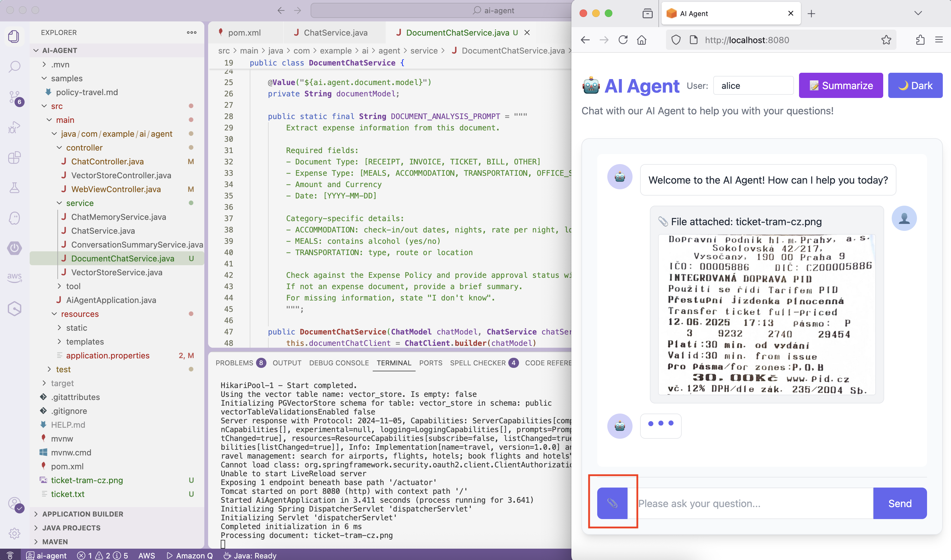Click the paperclip attach file button
Viewport: 951px width, 560px height.
coord(612,503)
